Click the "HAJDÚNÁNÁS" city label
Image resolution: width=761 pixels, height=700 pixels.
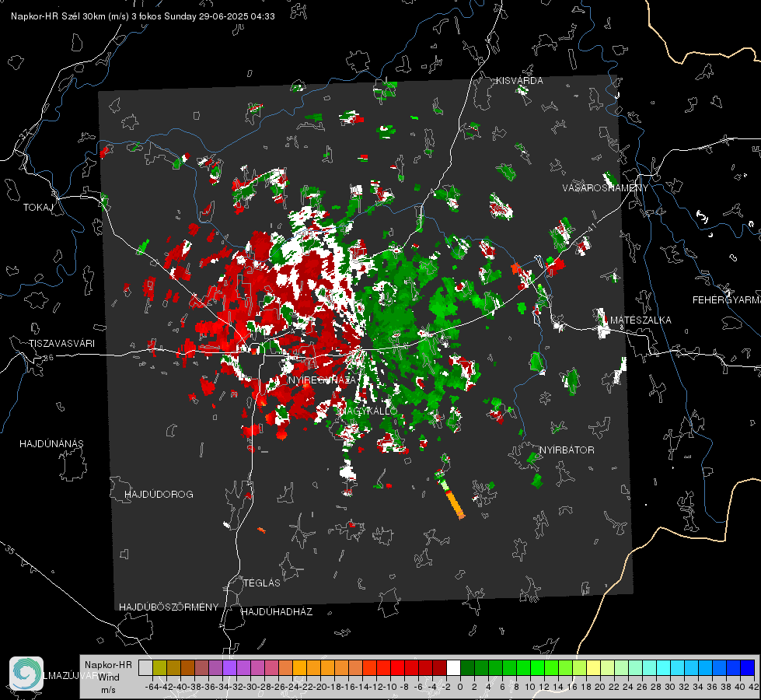51,444
